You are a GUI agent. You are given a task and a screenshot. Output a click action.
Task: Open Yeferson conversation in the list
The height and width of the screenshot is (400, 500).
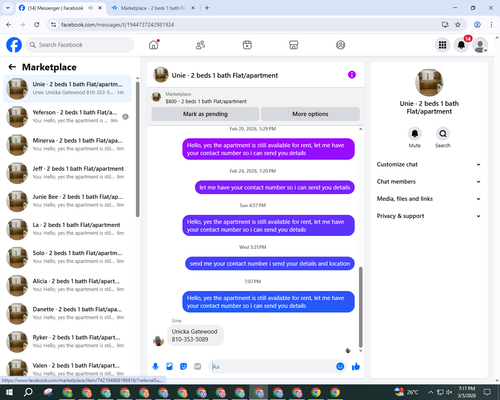[67, 117]
